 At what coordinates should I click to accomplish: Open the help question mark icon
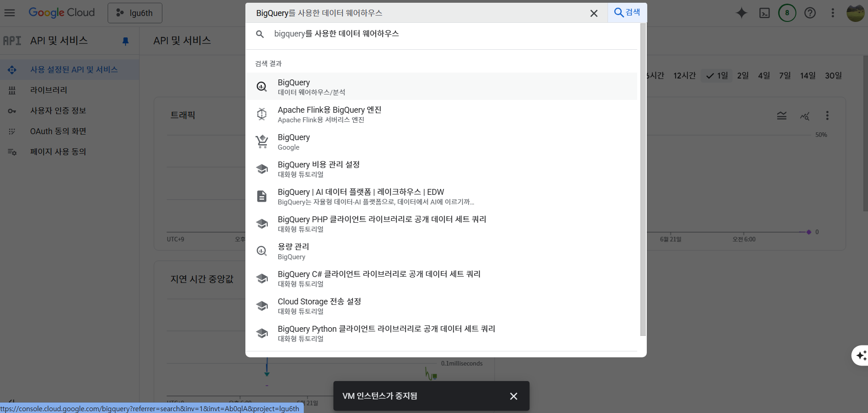810,13
